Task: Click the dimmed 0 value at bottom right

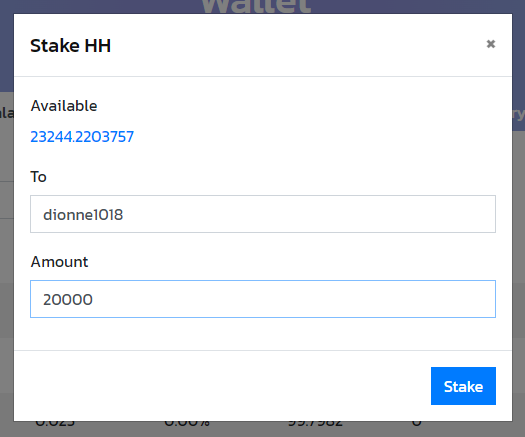Action: 416,424
